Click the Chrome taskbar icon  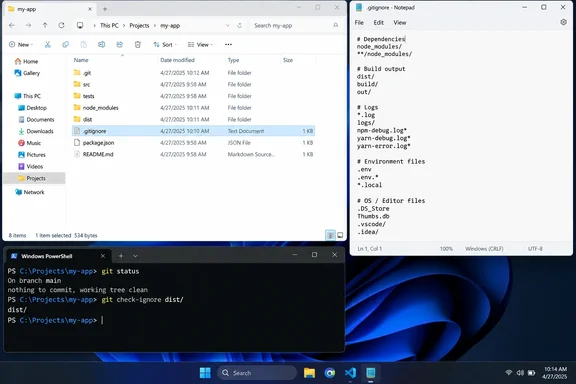point(330,373)
